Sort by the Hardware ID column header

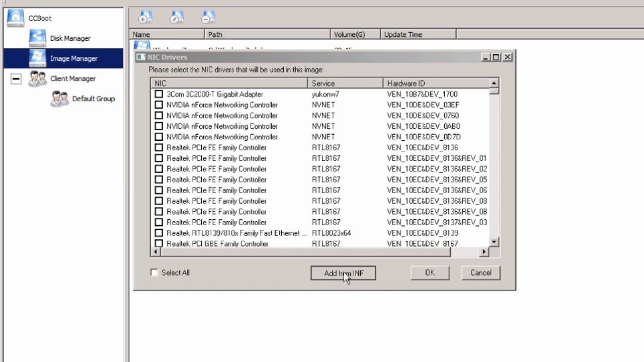(436, 83)
